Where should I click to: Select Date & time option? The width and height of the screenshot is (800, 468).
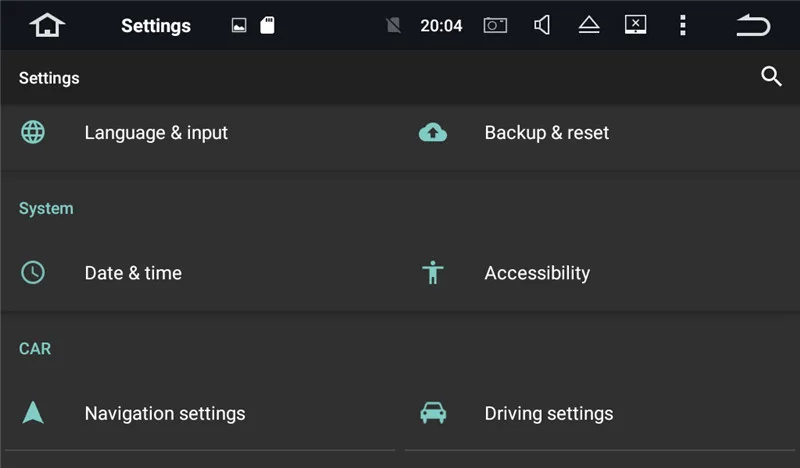click(x=133, y=272)
